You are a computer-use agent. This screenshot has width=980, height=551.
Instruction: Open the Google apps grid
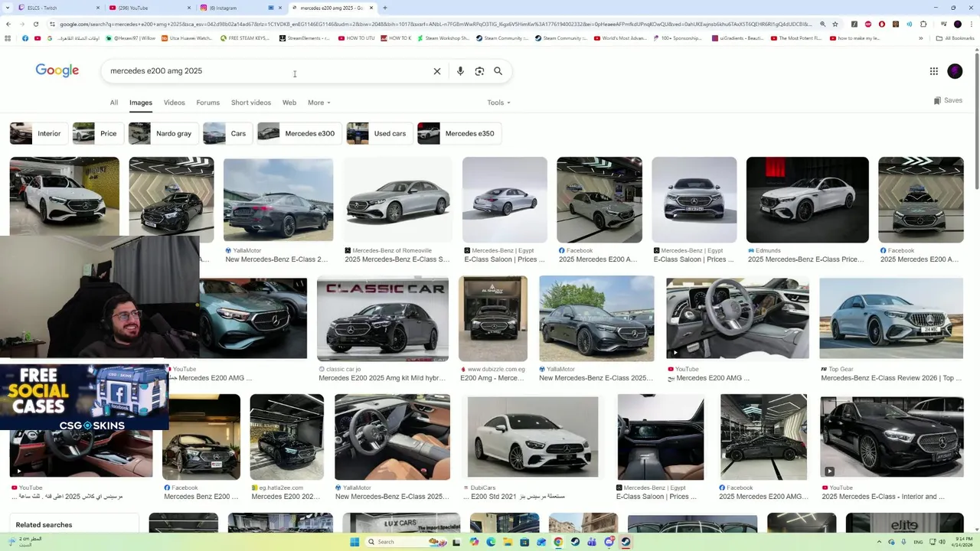pos(933,71)
